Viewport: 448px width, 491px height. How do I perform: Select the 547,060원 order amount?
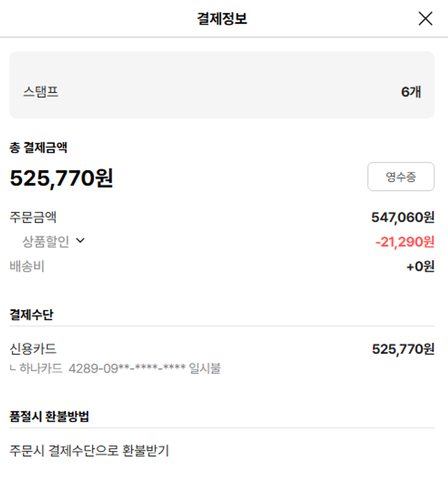click(x=403, y=217)
